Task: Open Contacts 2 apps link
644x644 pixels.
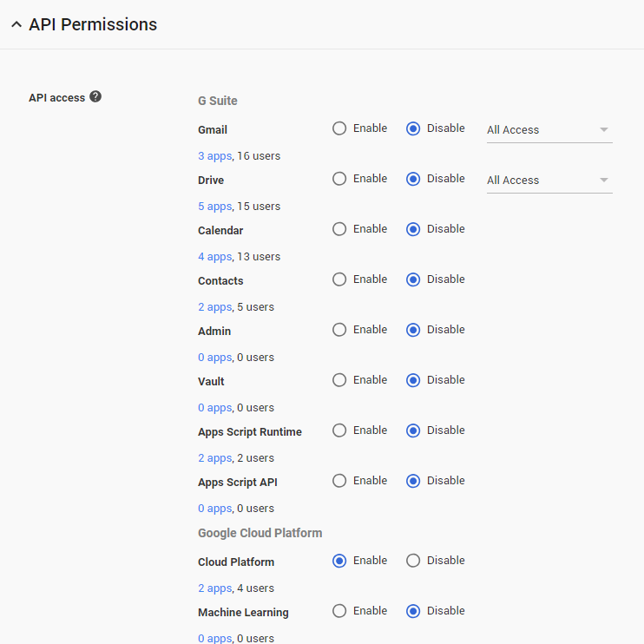Action: click(215, 307)
